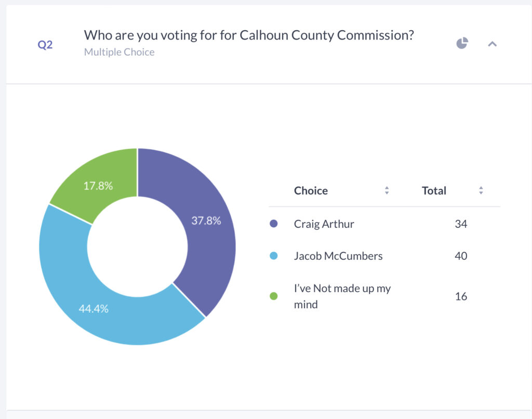Click the Calhoun County Commission question title

tap(249, 35)
